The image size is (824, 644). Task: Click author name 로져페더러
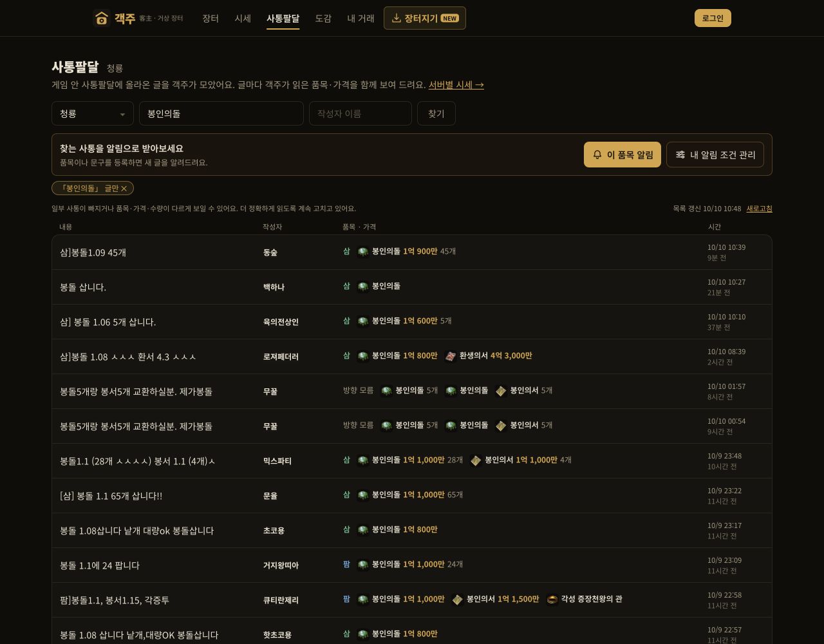point(281,357)
